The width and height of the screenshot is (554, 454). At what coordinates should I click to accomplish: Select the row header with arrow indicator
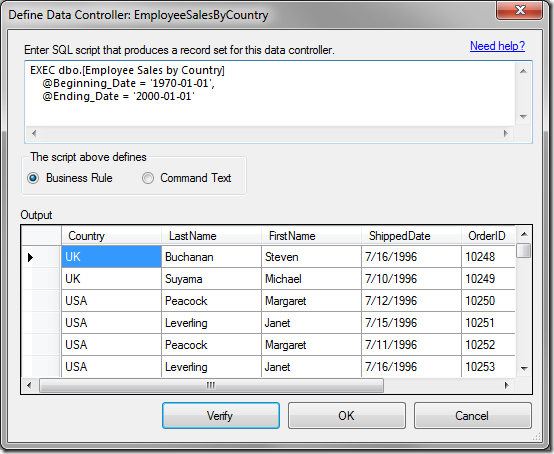tap(41, 257)
